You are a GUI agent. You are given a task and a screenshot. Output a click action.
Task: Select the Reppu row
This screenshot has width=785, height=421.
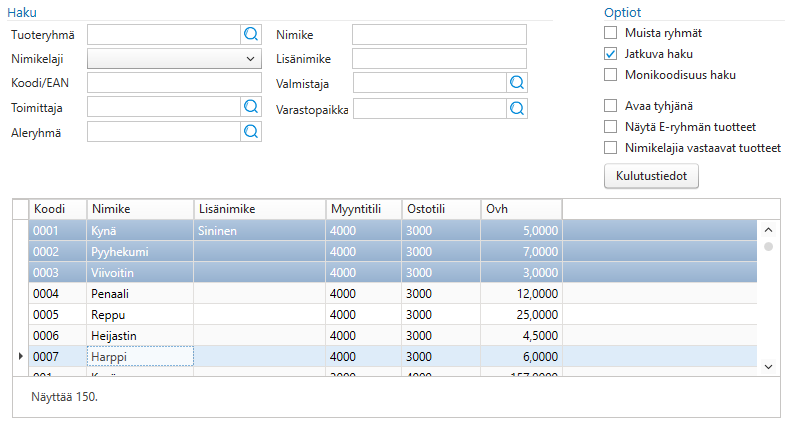(392, 314)
